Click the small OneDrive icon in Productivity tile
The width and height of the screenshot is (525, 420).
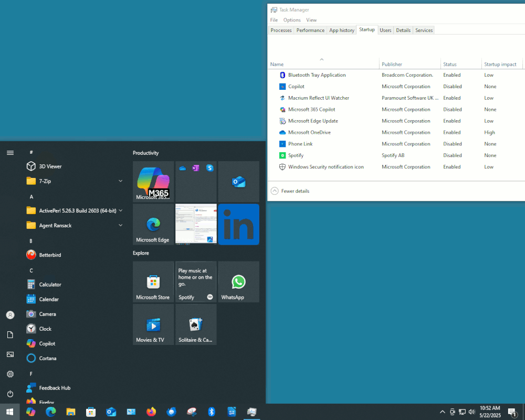pos(183,168)
